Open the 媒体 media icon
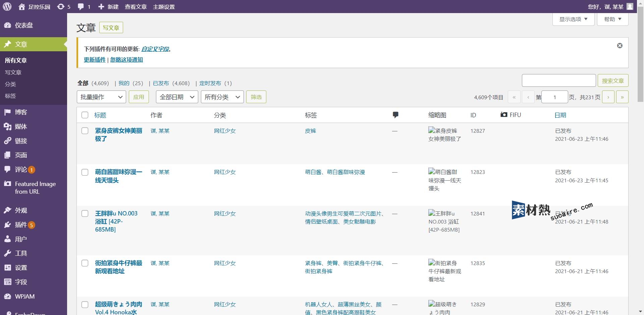The width and height of the screenshot is (644, 315). (x=8, y=126)
